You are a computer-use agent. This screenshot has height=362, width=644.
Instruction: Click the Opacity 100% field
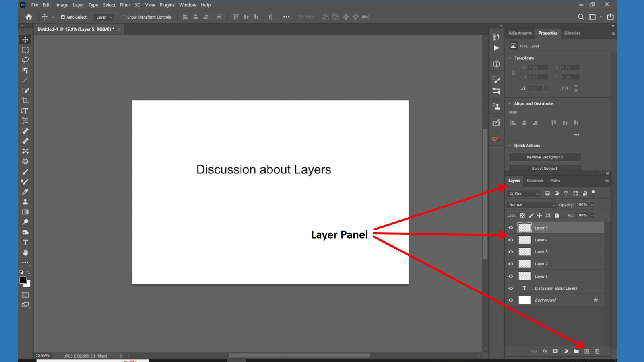coord(582,205)
